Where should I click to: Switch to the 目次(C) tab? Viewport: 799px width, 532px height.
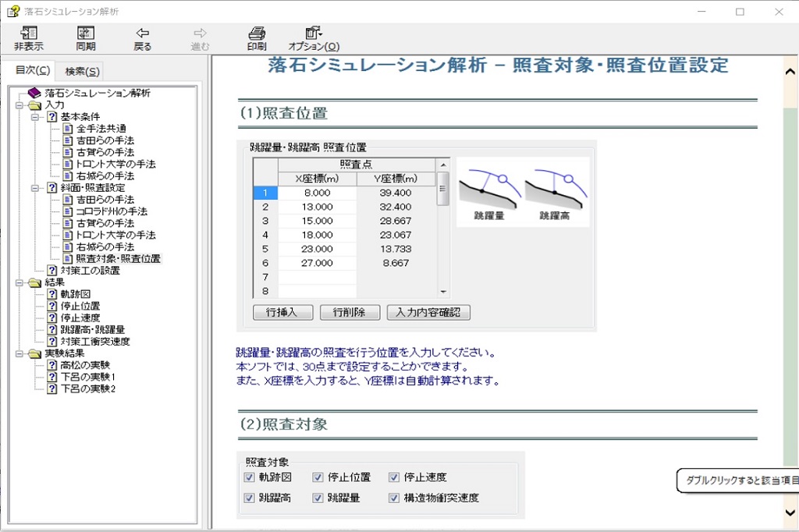tap(33, 69)
